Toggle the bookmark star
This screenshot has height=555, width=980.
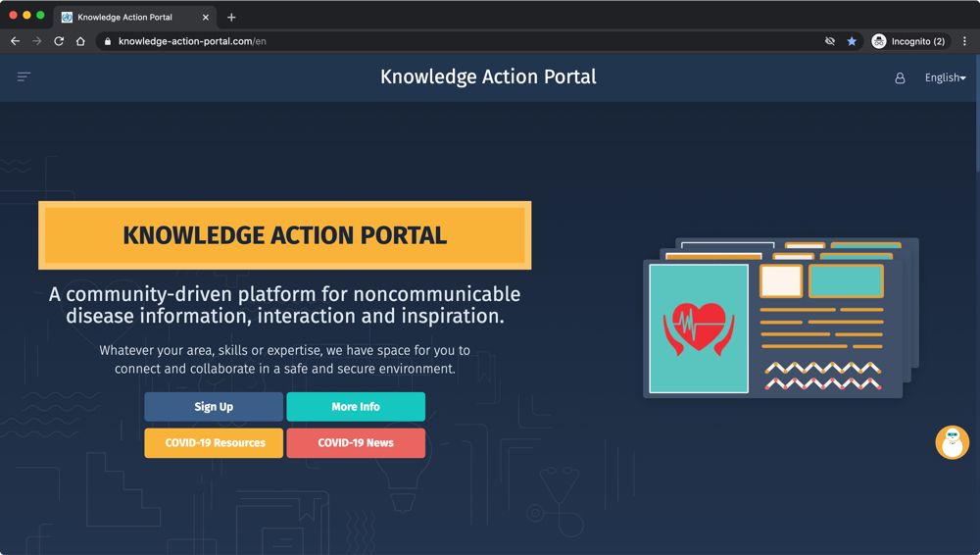(x=852, y=41)
